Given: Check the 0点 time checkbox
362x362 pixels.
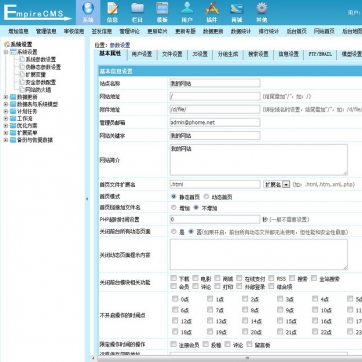Looking at the screenshot, I should [175, 299].
